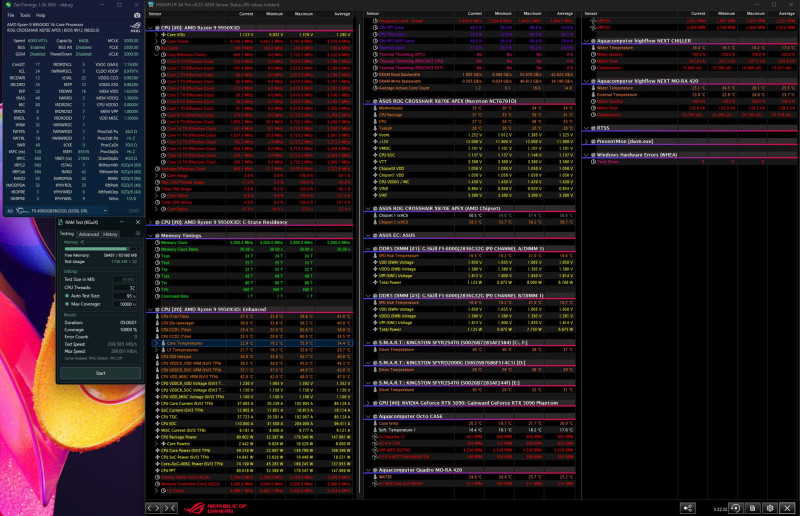Toggle Auto Test Size radio in RAM Test
The height and width of the screenshot is (516, 800).
tap(67, 296)
